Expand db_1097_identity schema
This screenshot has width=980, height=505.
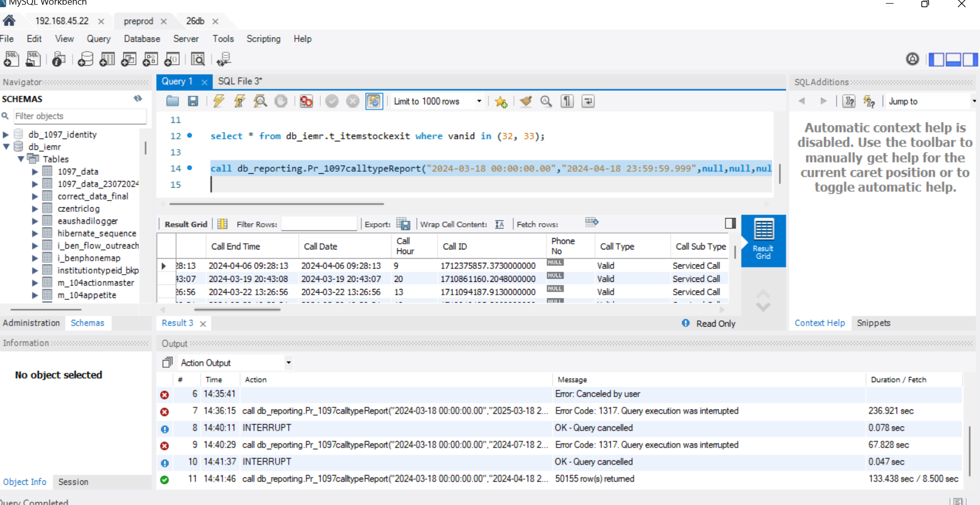pos(6,135)
